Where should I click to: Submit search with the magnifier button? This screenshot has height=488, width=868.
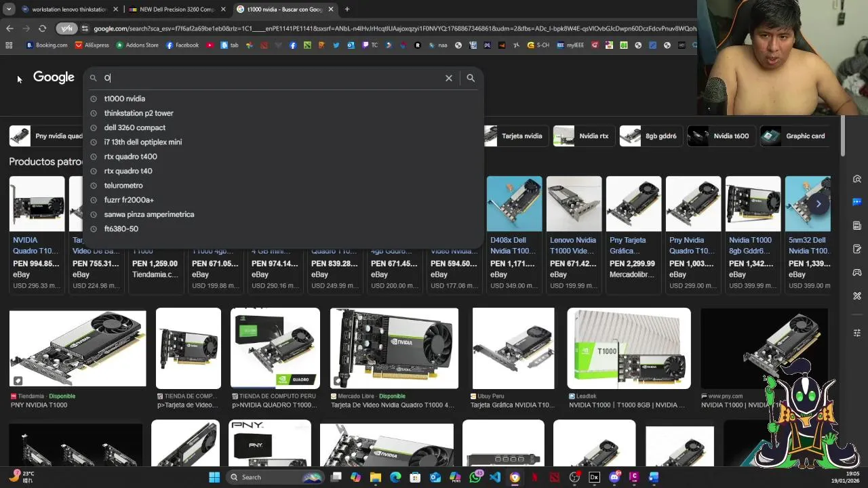(x=471, y=78)
